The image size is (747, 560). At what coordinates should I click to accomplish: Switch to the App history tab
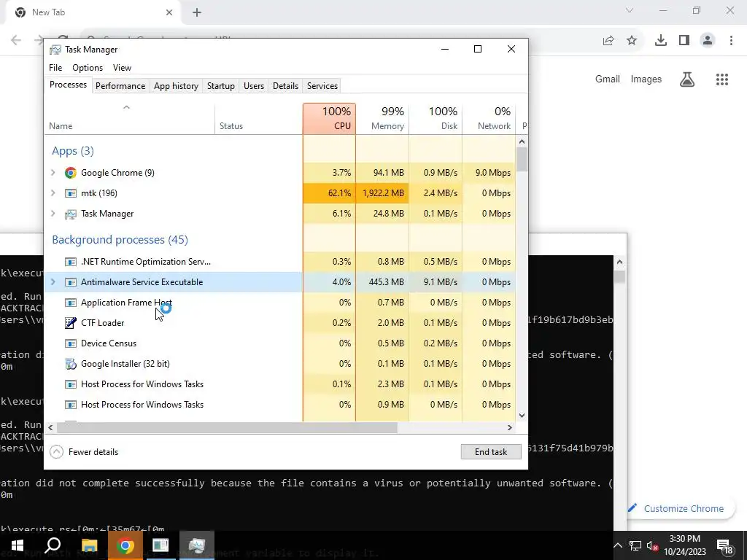(x=176, y=86)
